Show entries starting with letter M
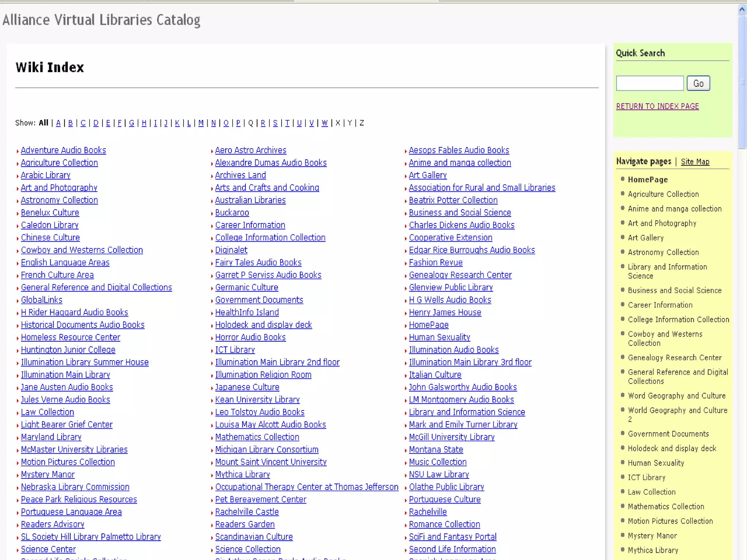 point(201,123)
